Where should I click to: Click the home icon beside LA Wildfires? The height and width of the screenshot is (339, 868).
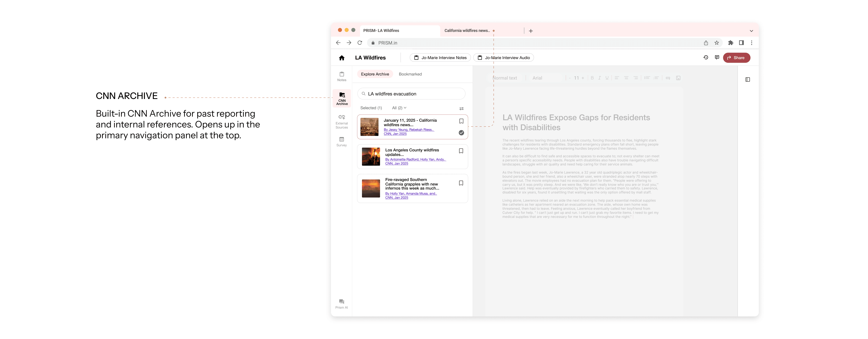(x=341, y=58)
